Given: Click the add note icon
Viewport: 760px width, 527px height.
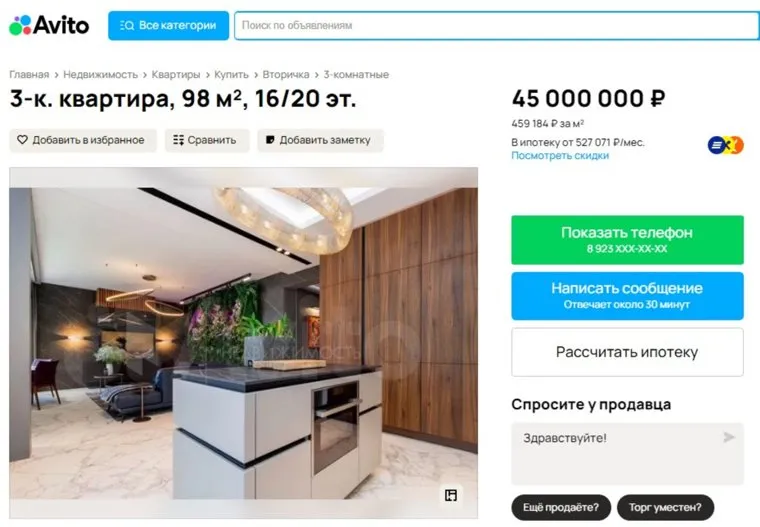Looking at the screenshot, I should [270, 140].
